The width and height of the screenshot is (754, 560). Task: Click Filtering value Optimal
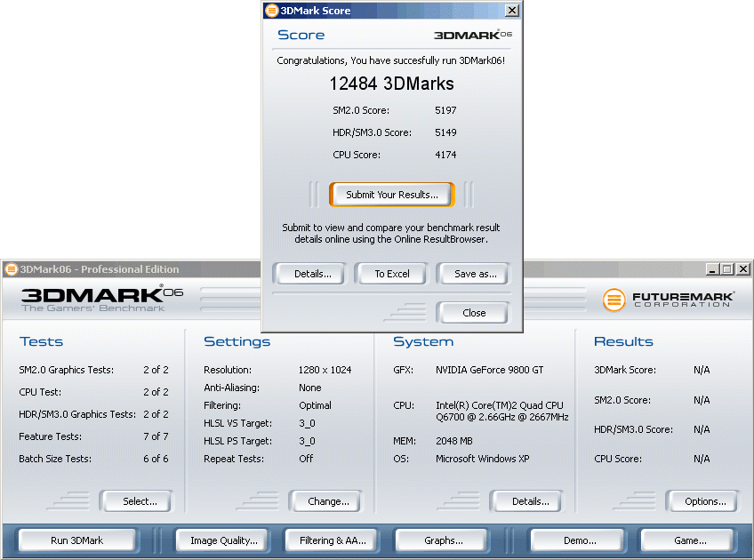(x=315, y=405)
